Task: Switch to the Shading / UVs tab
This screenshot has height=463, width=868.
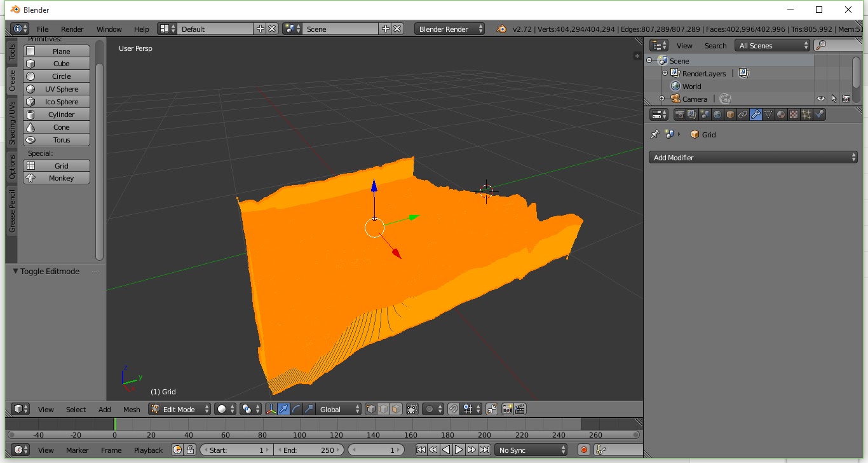Action: coord(11,121)
